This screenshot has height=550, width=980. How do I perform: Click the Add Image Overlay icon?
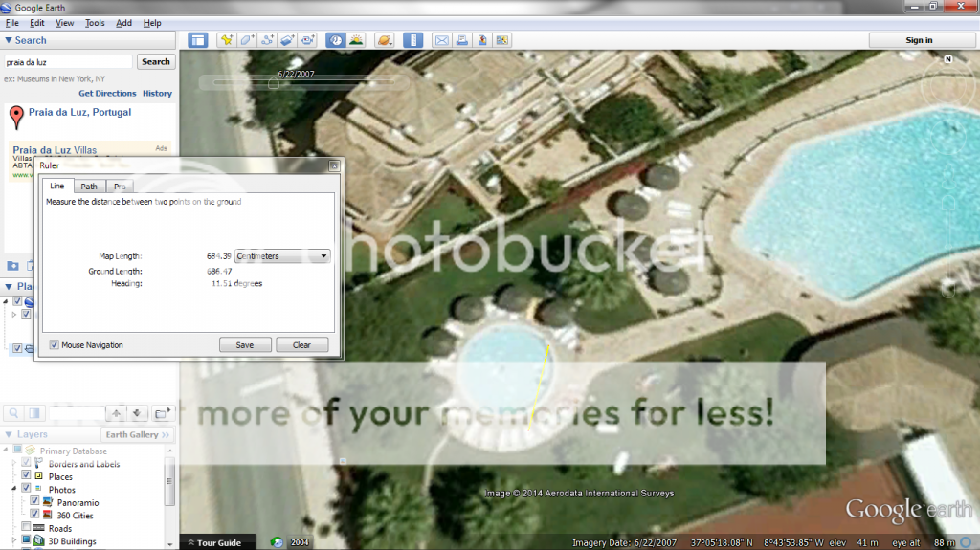click(x=287, y=40)
